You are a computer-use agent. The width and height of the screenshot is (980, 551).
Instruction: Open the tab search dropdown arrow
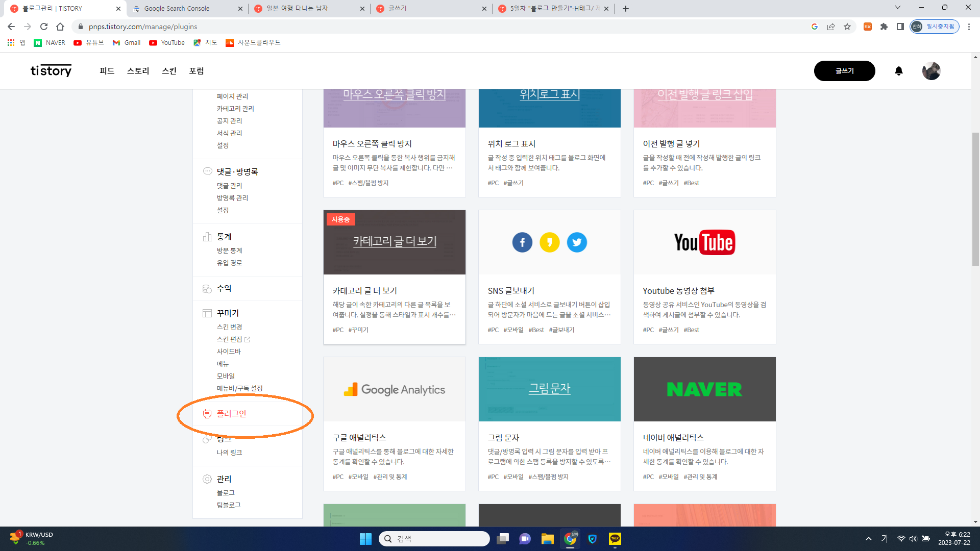898,8
